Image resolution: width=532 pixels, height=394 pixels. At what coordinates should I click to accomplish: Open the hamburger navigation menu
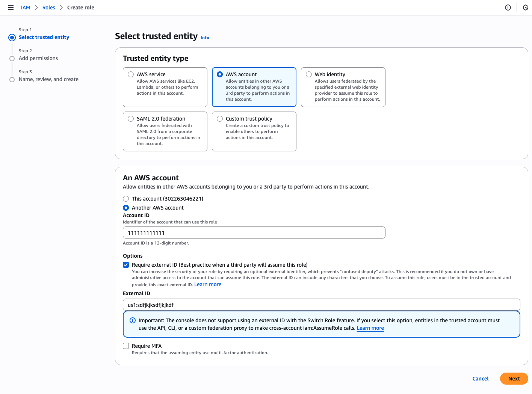11,8
